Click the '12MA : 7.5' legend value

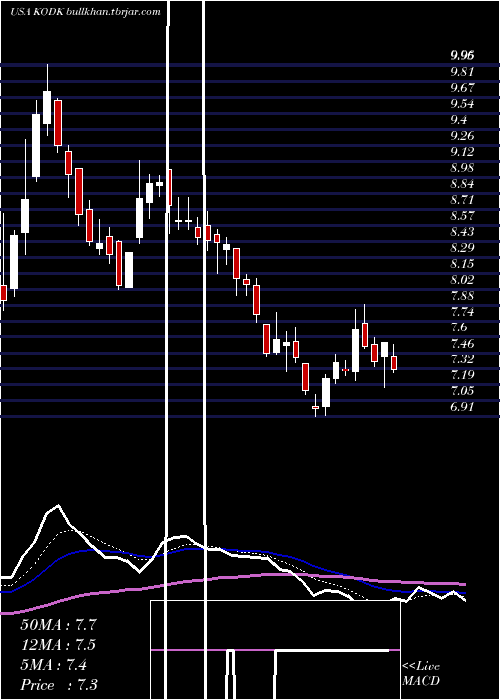58,645
